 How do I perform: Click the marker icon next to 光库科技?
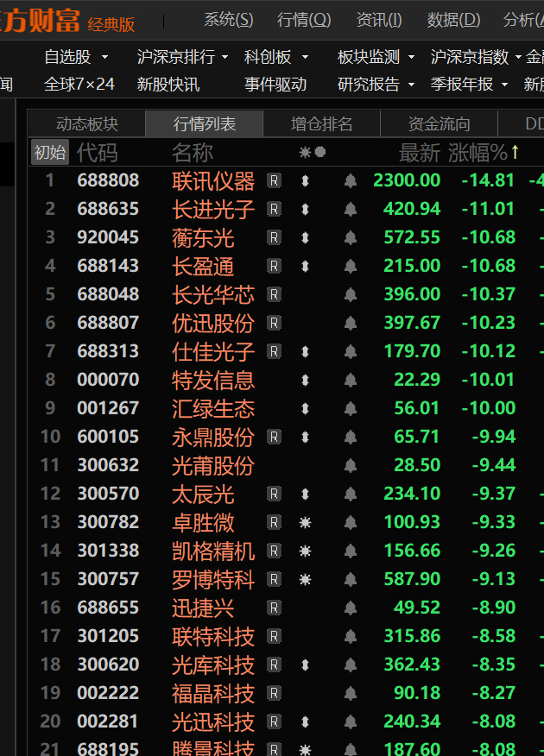point(305,665)
